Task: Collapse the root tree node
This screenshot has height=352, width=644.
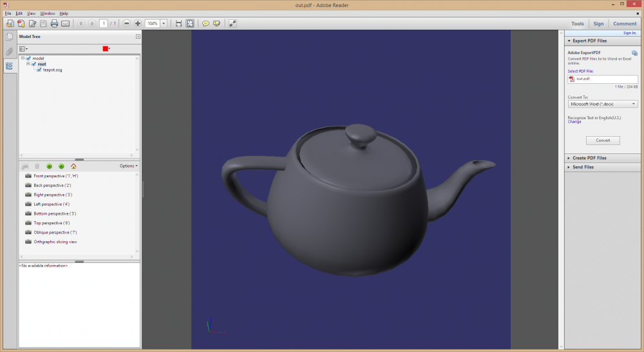Action: pyautogui.click(x=28, y=64)
